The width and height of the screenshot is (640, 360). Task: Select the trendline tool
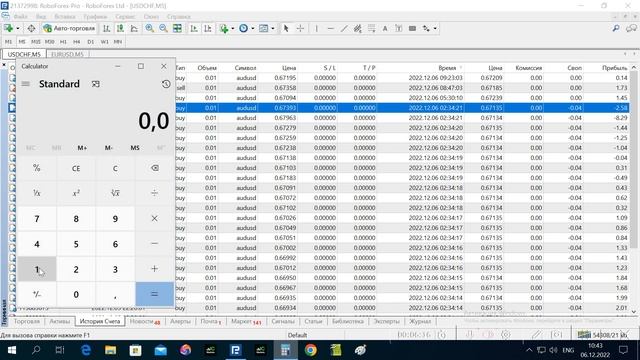(344, 28)
